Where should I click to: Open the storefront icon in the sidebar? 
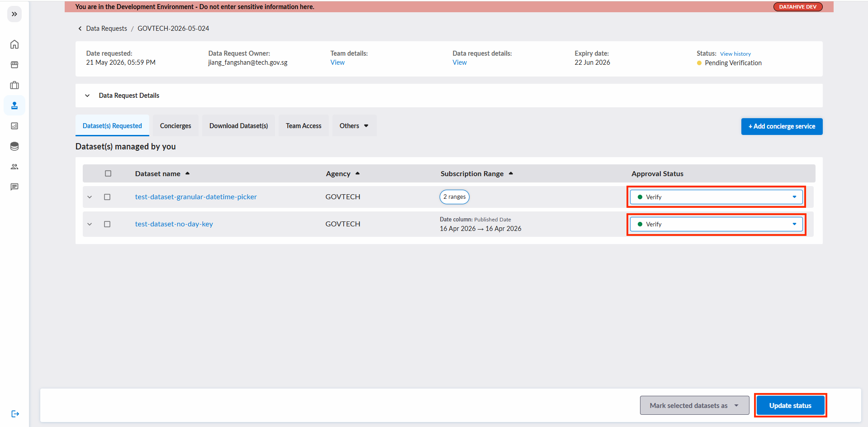(x=14, y=65)
